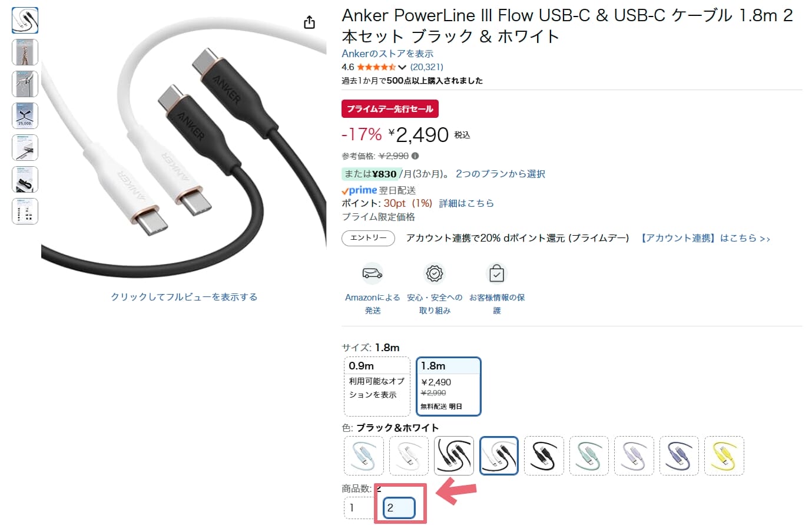Open the star rating breakdown chevron
The width and height of the screenshot is (812, 525).
[402, 67]
